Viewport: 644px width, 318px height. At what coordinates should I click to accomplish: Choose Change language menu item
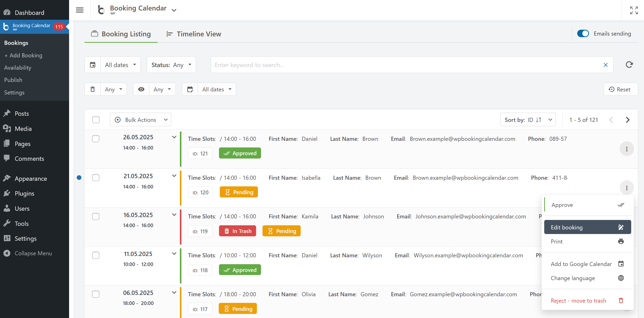587,278
